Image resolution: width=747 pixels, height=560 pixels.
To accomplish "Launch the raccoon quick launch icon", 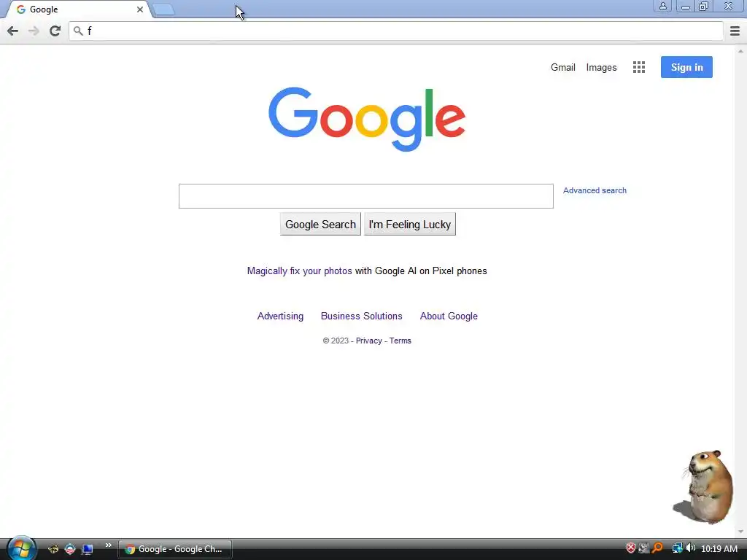I will (53, 549).
